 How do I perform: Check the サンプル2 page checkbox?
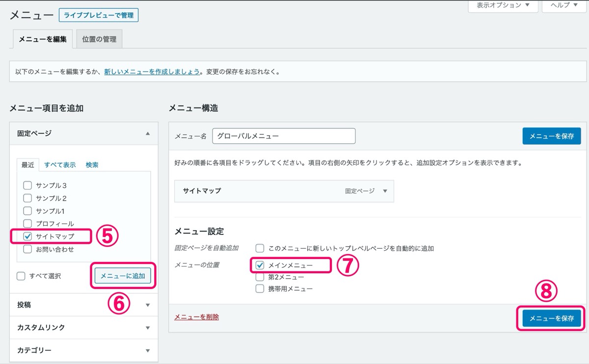(27, 198)
